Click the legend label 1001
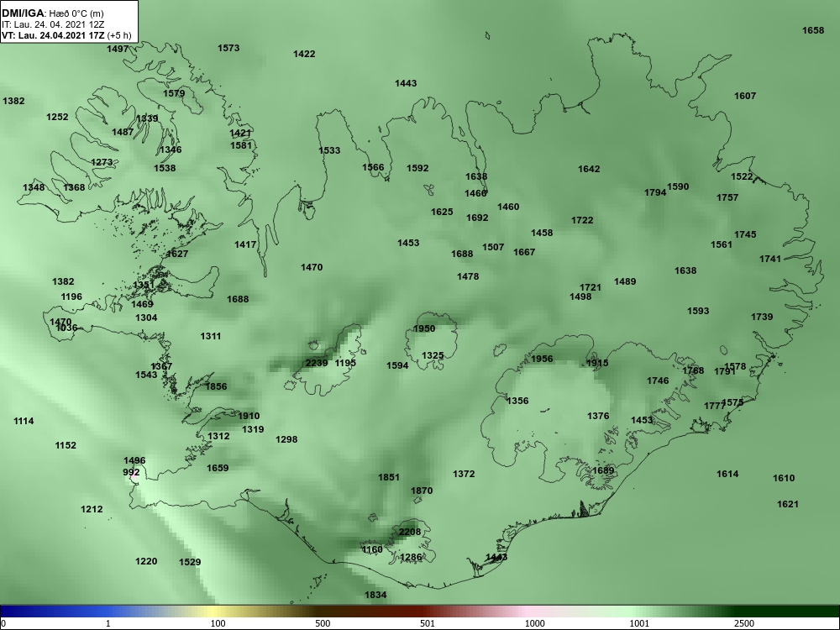Screen dimensions: 840x630 pos(639,623)
